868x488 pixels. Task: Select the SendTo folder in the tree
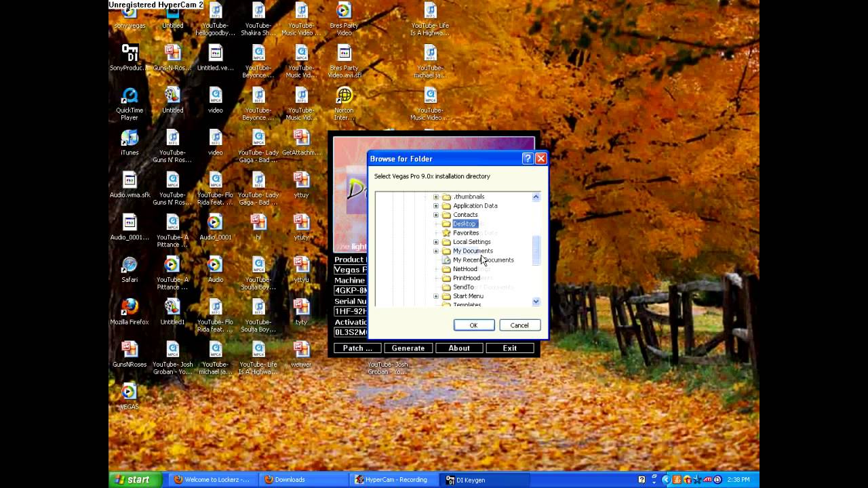point(463,287)
